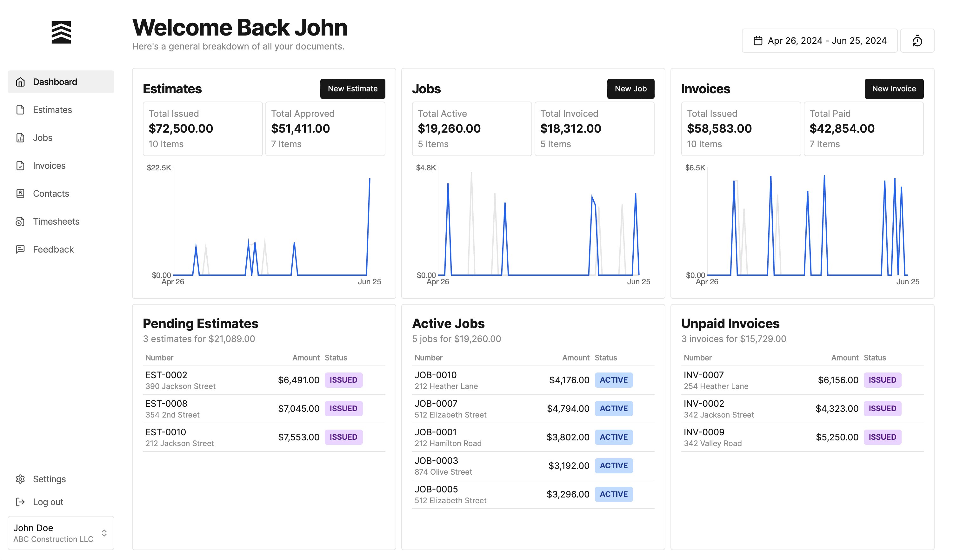The image size is (960, 560).
Task: Expand the John Doe account switcher
Action: 61,533
